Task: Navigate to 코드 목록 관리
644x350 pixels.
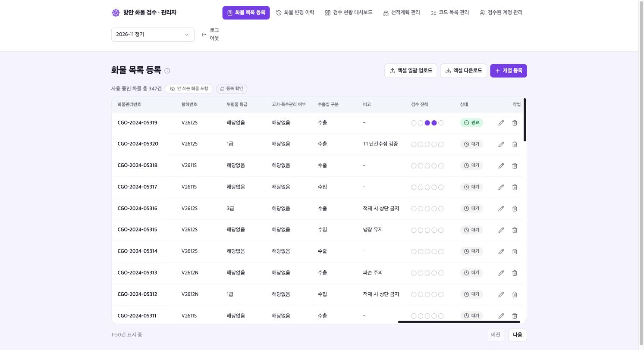Action: 450,13
